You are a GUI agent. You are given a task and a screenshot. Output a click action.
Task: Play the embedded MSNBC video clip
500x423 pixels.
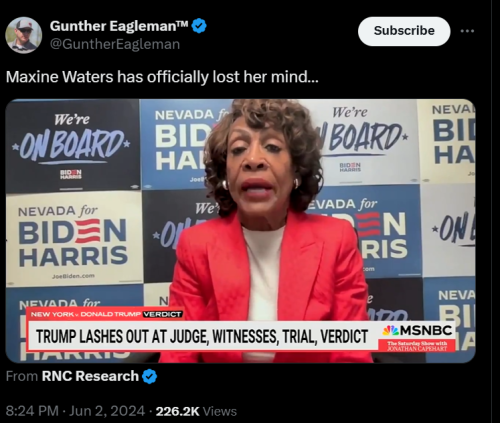[x=240, y=231]
